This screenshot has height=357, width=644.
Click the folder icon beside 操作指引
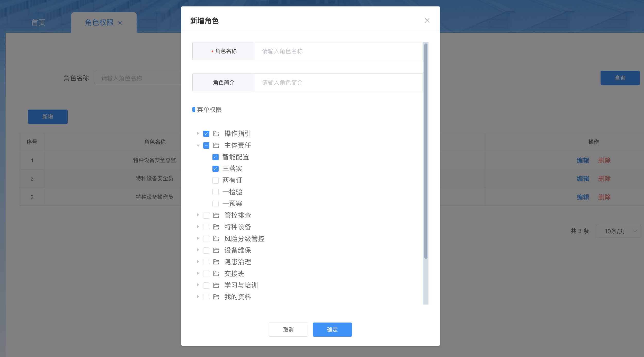tap(216, 133)
